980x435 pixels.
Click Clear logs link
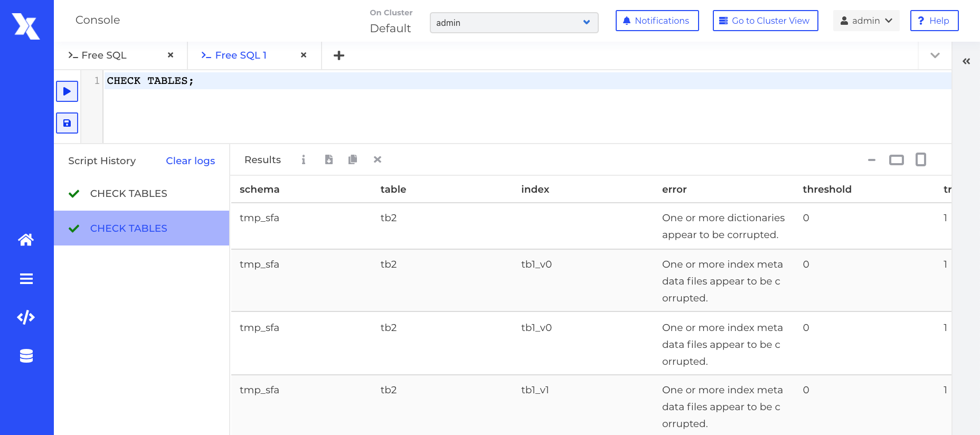[190, 161]
